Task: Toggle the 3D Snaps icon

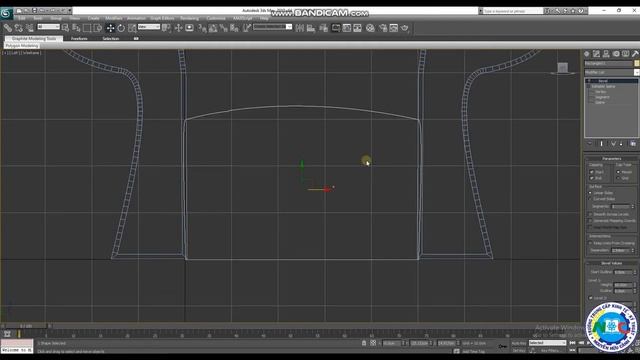Action: [x=202, y=28]
